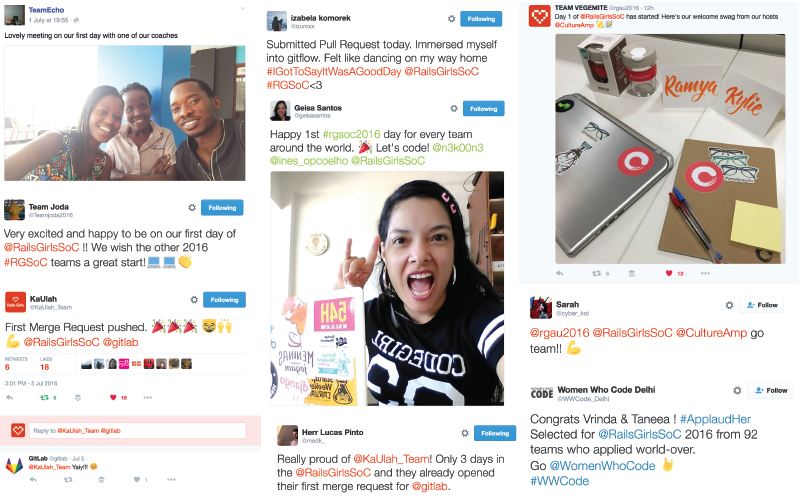Click the Reply to @KaUlah_Team field
Screen dimensions: 800x500
pos(137,431)
